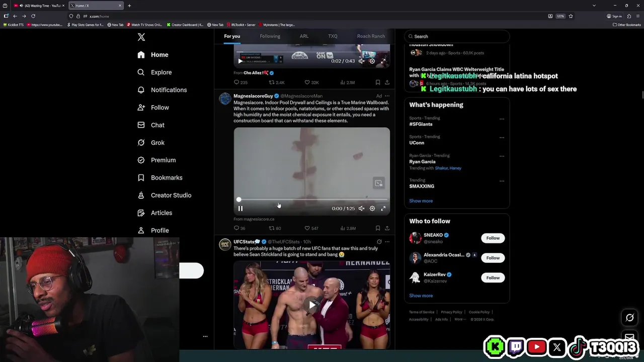
Task: Open the Notifications page
Action: point(162,90)
